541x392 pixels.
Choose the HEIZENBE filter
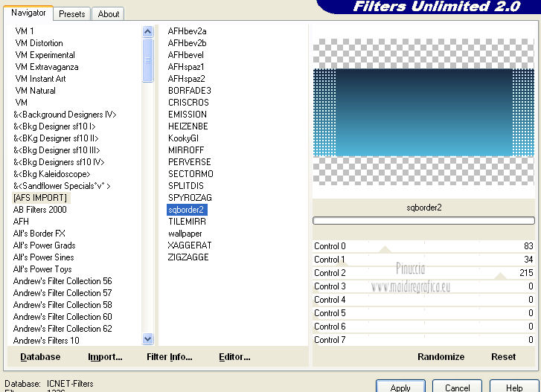tap(188, 126)
